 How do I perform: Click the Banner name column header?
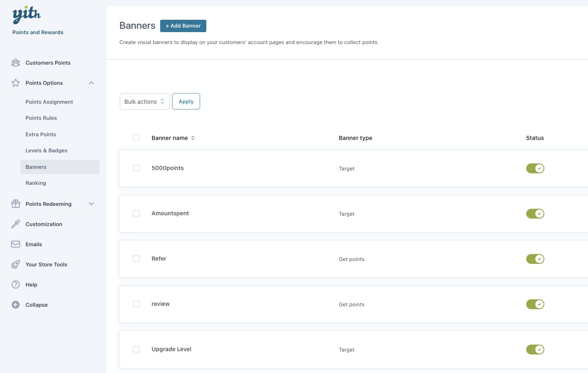[170, 138]
